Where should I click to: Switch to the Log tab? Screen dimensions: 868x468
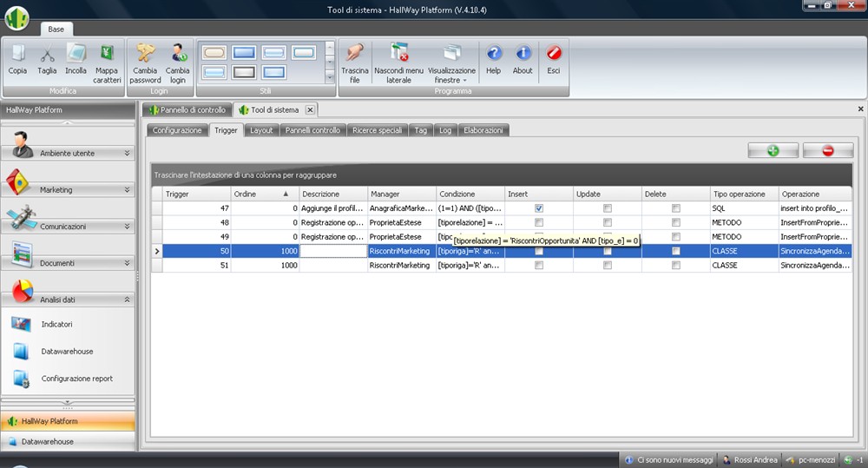(445, 130)
